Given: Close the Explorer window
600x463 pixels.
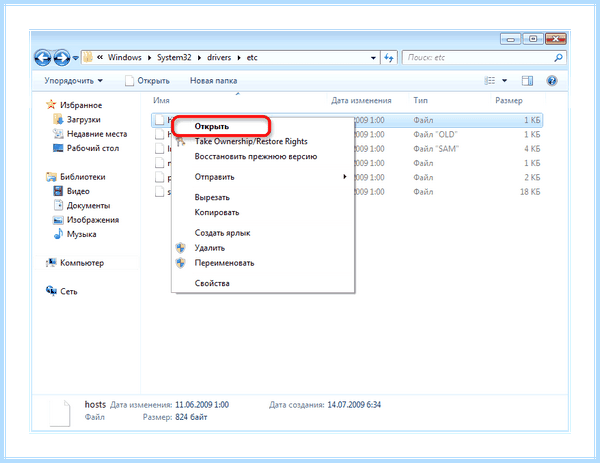Looking at the screenshot, I should (x=556, y=39).
